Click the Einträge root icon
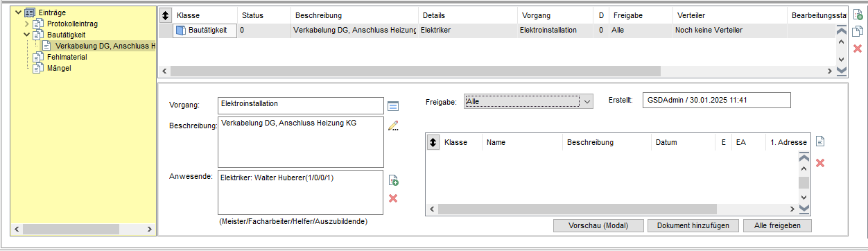Screen dimensions: 868x251 (x=30, y=12)
